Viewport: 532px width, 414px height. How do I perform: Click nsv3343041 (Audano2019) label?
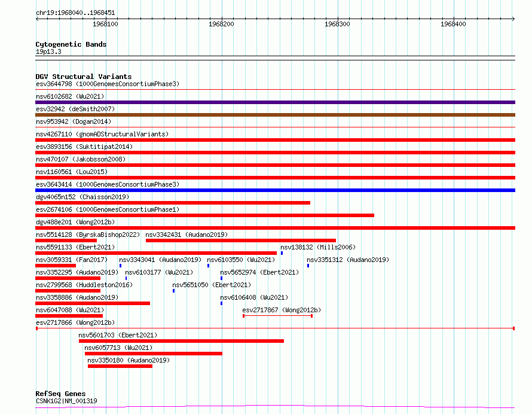[x=160, y=260]
